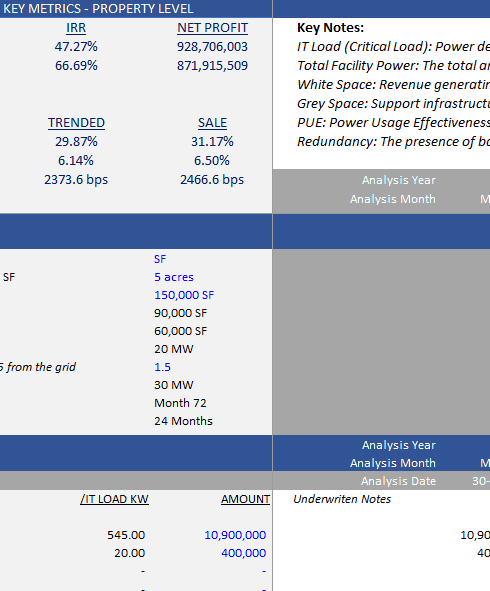Select the Total Facility Power note
The width and height of the screenshot is (490, 591).
[x=393, y=66]
